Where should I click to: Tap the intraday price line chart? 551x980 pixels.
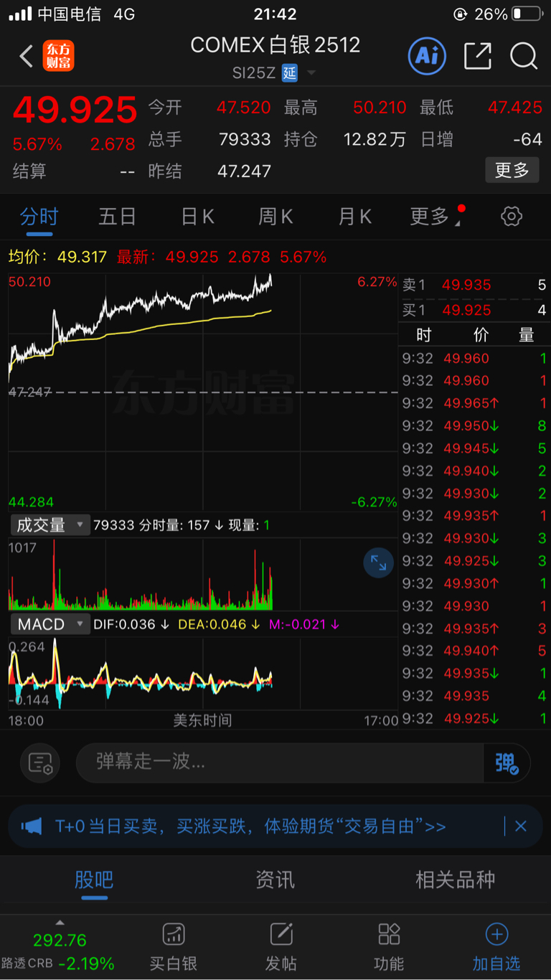click(x=203, y=392)
